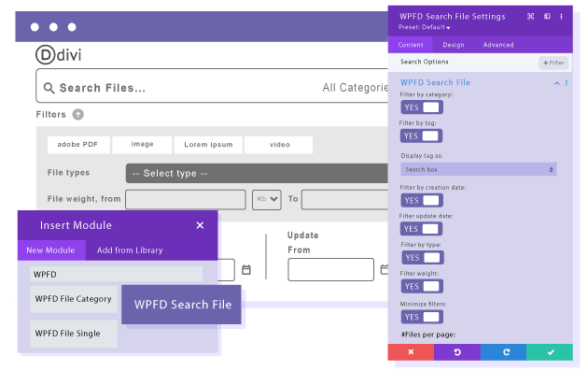The height and width of the screenshot is (371, 588).
Task: Toggle Minimize filters switch
Action: [x=422, y=317]
